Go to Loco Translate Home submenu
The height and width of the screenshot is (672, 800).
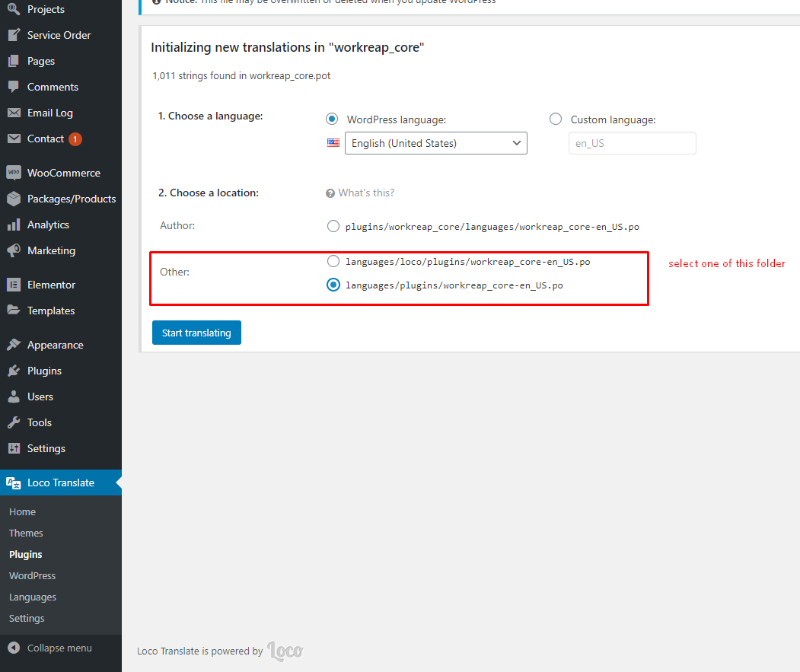pyautogui.click(x=22, y=511)
